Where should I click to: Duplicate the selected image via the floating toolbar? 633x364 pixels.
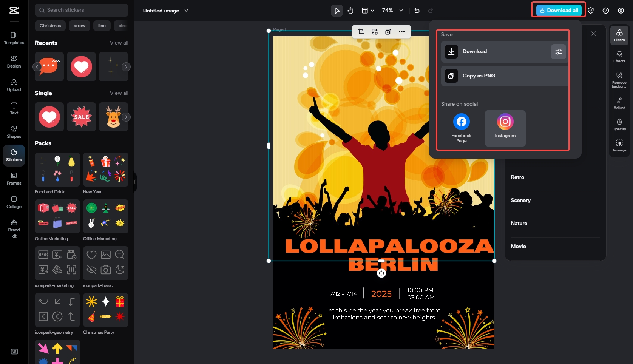click(x=388, y=32)
